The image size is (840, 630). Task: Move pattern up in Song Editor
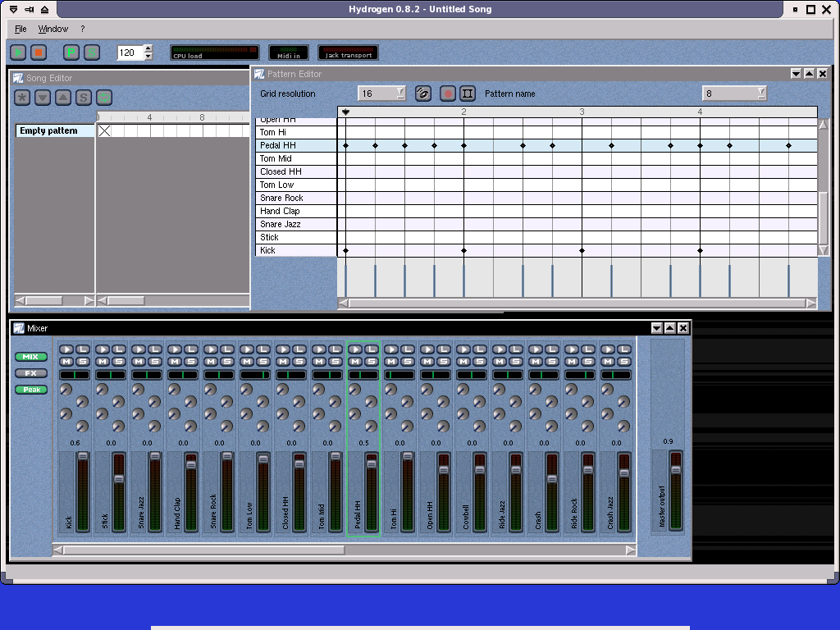pyautogui.click(x=63, y=98)
